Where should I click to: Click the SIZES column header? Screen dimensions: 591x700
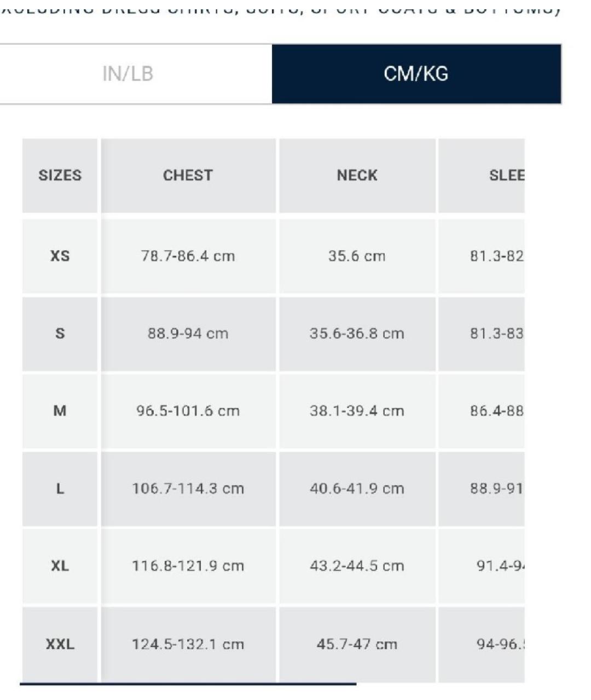click(60, 176)
